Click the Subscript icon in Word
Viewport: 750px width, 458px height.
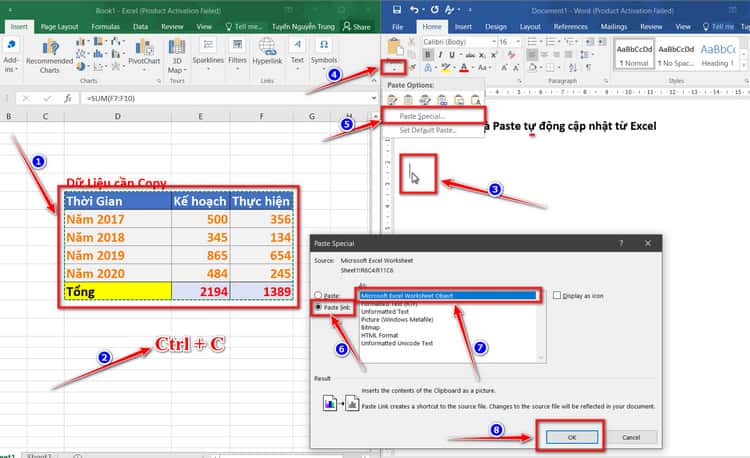click(x=483, y=55)
